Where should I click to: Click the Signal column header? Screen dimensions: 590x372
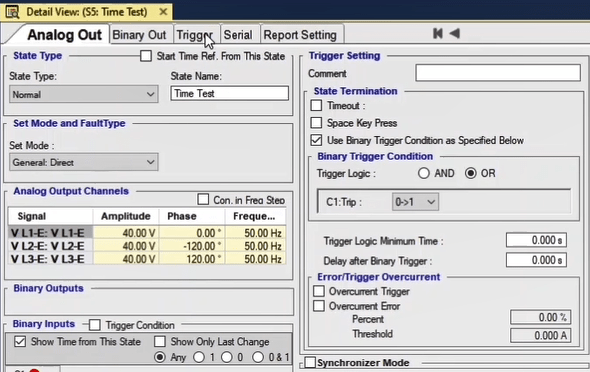(x=50, y=216)
